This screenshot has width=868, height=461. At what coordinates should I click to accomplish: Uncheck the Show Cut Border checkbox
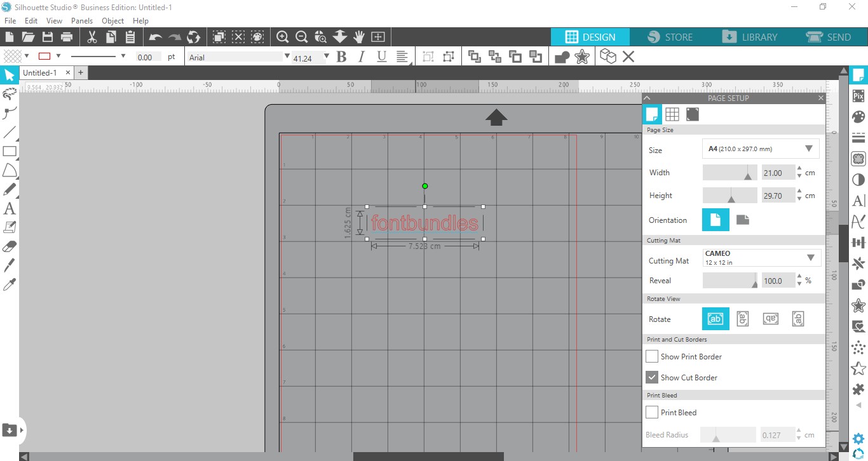coord(652,378)
